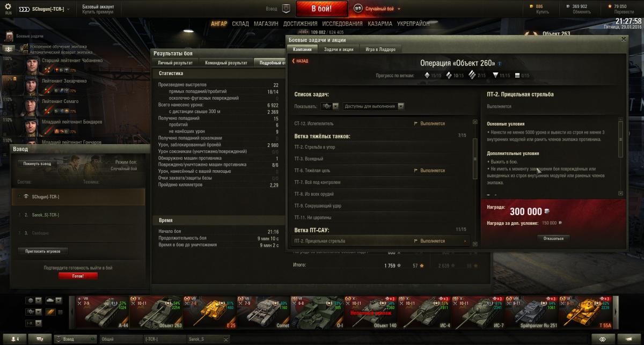This screenshot has height=345, width=644.
Task: Toggle Ускоренное обучение экипажа checkbox
Action: pos(26,47)
